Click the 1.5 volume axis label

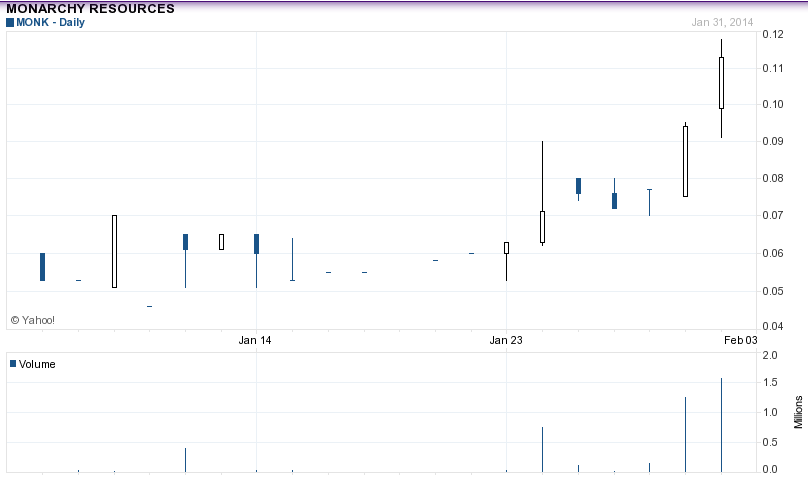770,383
